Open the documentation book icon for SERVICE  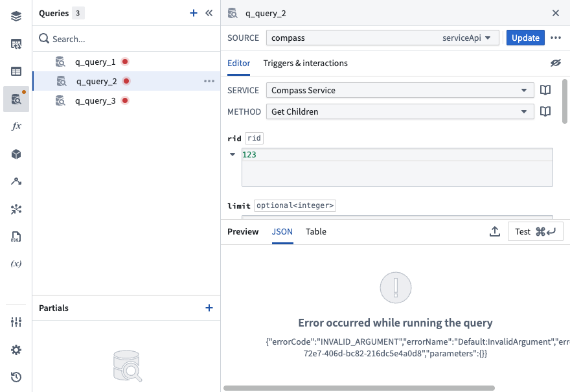[x=545, y=90]
